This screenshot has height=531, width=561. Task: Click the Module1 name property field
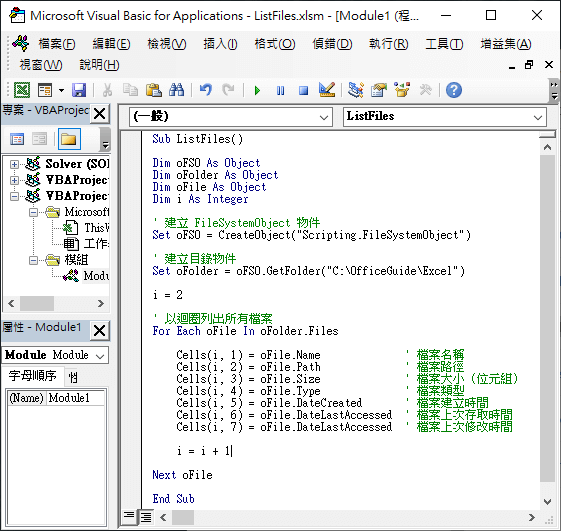75,398
